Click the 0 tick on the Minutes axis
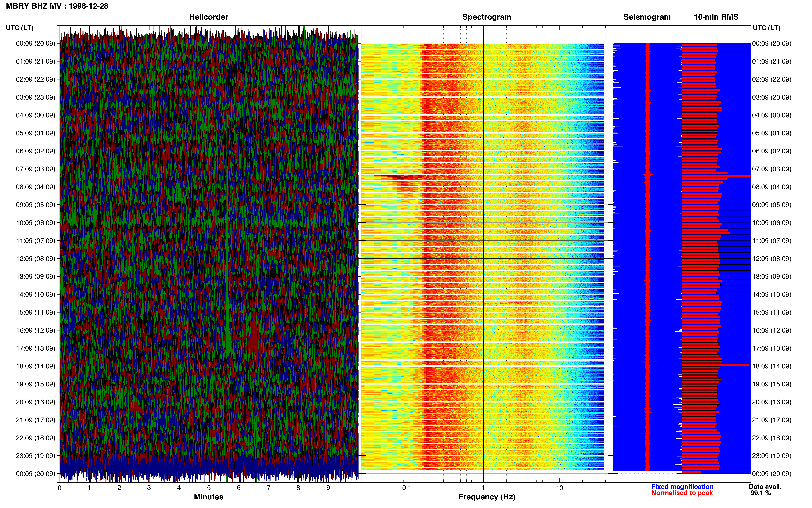The width and height of the screenshot is (812, 508). (x=59, y=488)
